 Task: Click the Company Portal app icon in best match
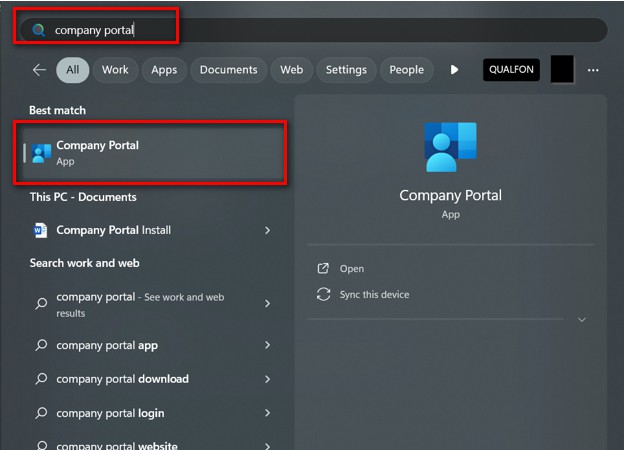click(41, 153)
